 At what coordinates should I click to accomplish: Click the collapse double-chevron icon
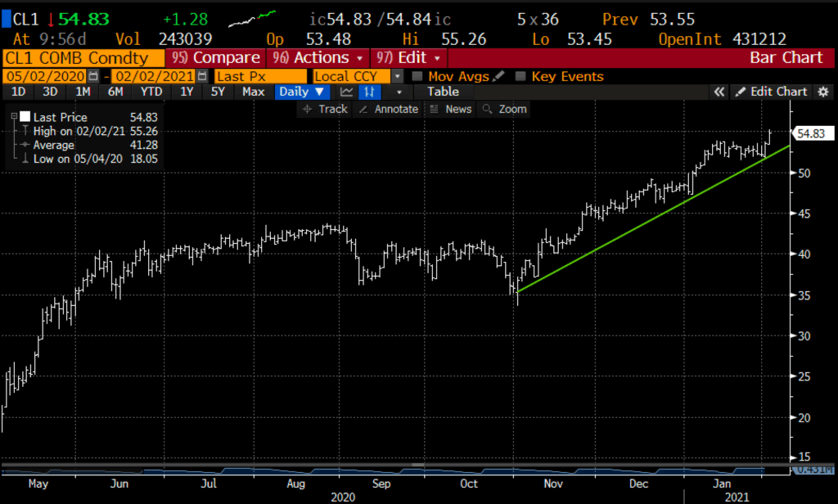click(x=720, y=92)
